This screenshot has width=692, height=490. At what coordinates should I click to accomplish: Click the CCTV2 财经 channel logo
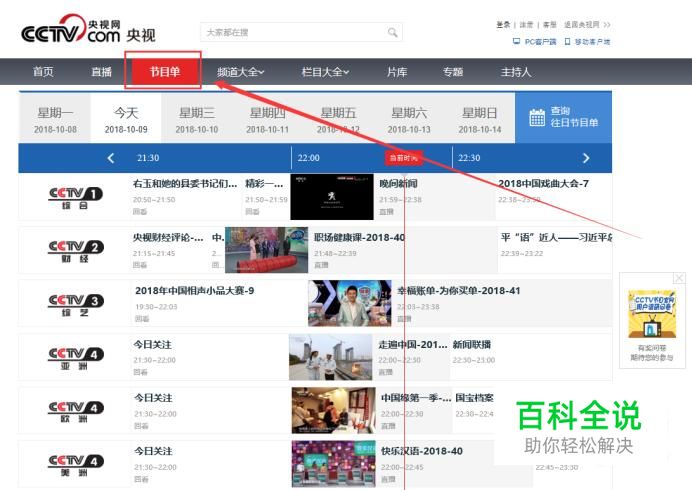(75, 251)
